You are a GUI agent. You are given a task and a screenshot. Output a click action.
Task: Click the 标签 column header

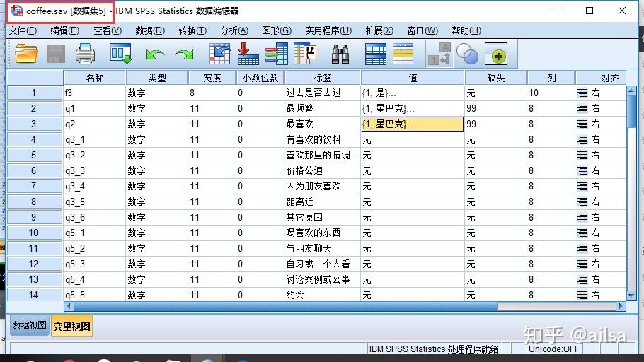click(x=322, y=78)
